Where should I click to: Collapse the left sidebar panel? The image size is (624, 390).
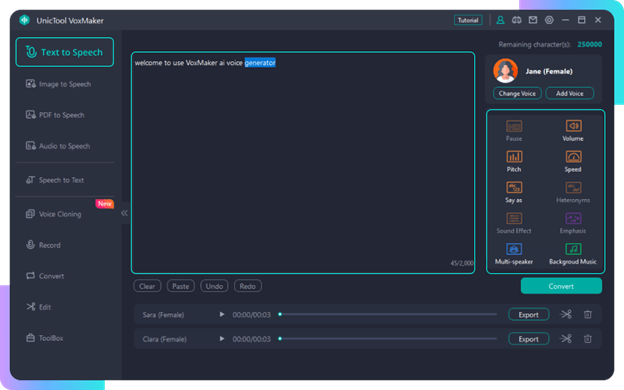pos(124,213)
